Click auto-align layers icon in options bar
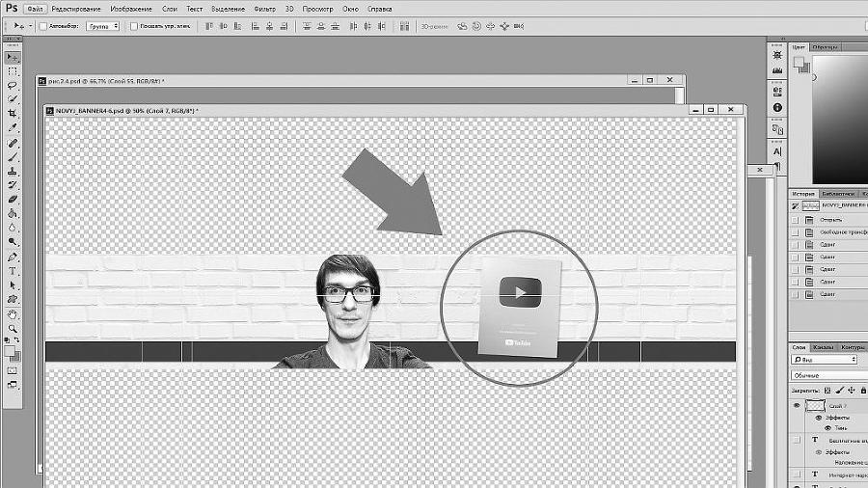Image resolution: width=868 pixels, height=488 pixels. coord(405,26)
